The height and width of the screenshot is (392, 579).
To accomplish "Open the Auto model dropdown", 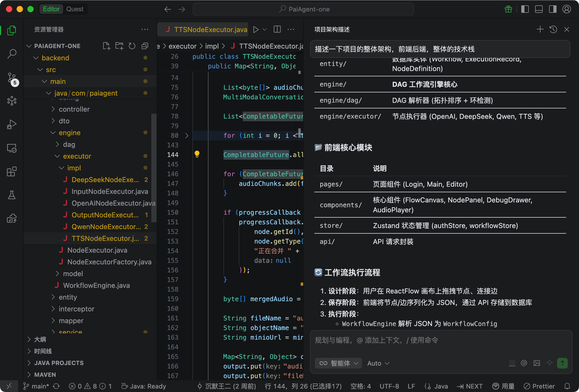I will tap(378, 363).
